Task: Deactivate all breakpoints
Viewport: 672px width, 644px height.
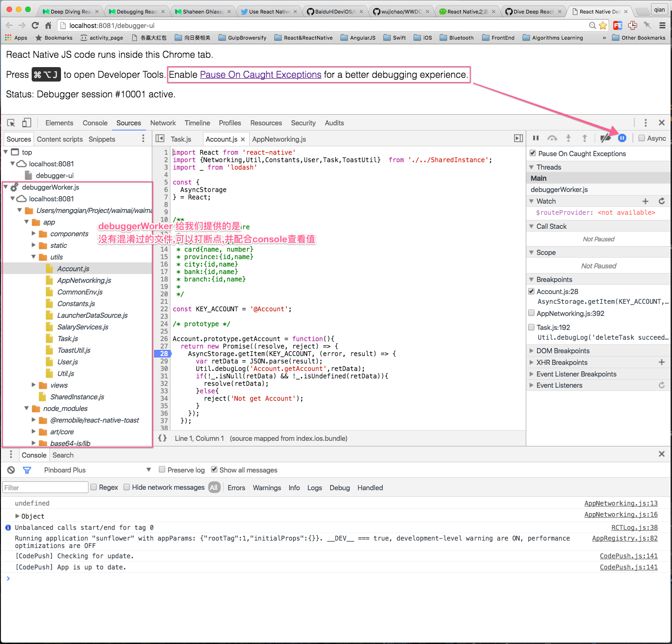Action: (x=605, y=138)
